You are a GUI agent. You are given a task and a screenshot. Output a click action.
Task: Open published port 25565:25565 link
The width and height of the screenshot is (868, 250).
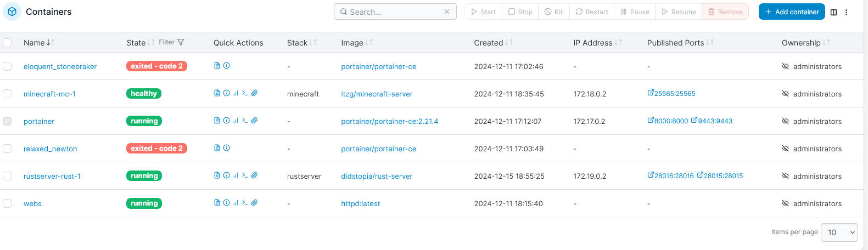tap(671, 94)
